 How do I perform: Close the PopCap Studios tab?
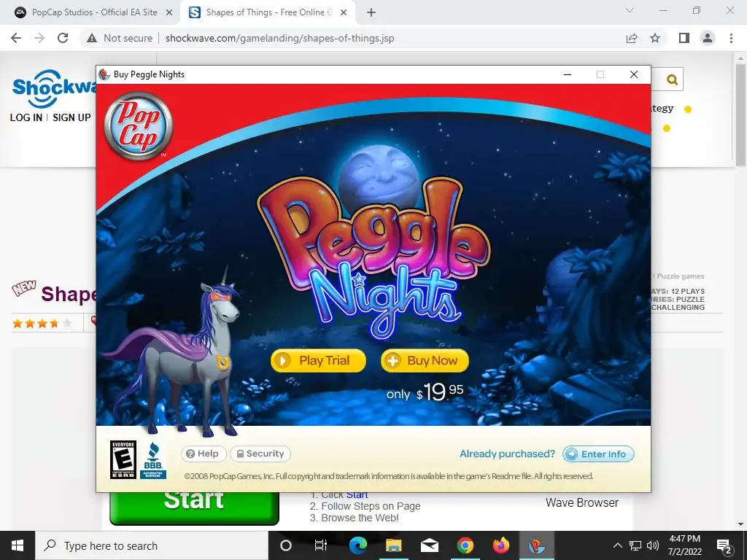[169, 13]
